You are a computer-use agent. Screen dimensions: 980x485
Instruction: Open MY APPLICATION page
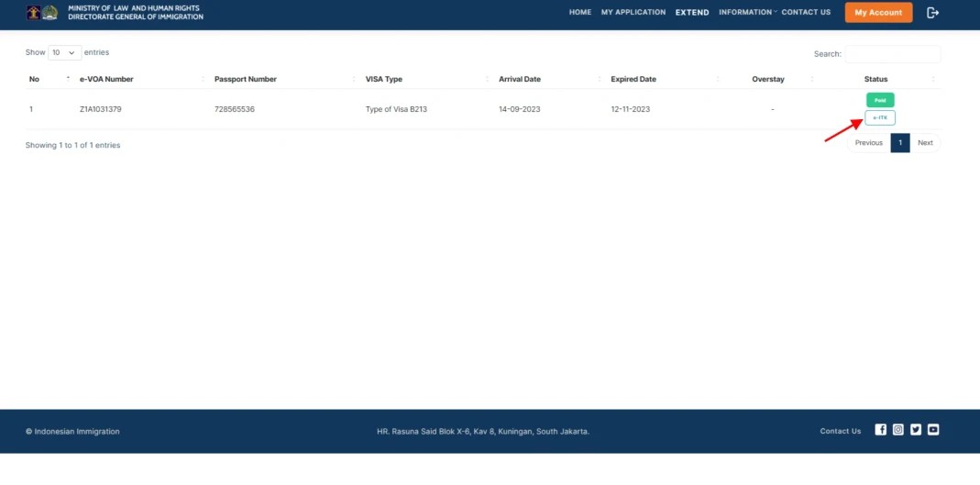(633, 12)
